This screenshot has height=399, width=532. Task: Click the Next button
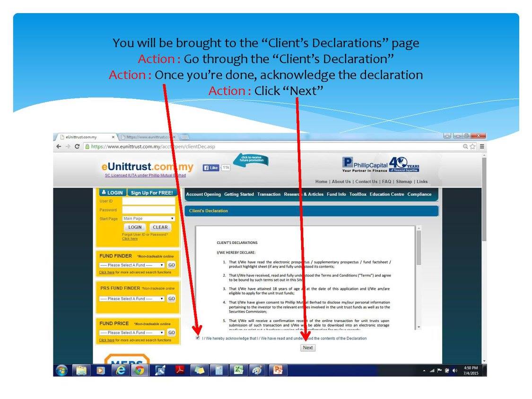(308, 348)
